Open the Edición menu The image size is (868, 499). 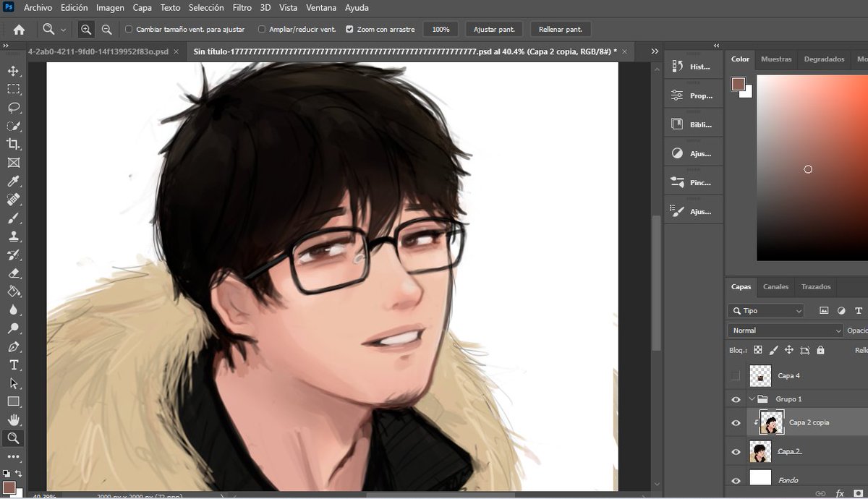(x=75, y=8)
